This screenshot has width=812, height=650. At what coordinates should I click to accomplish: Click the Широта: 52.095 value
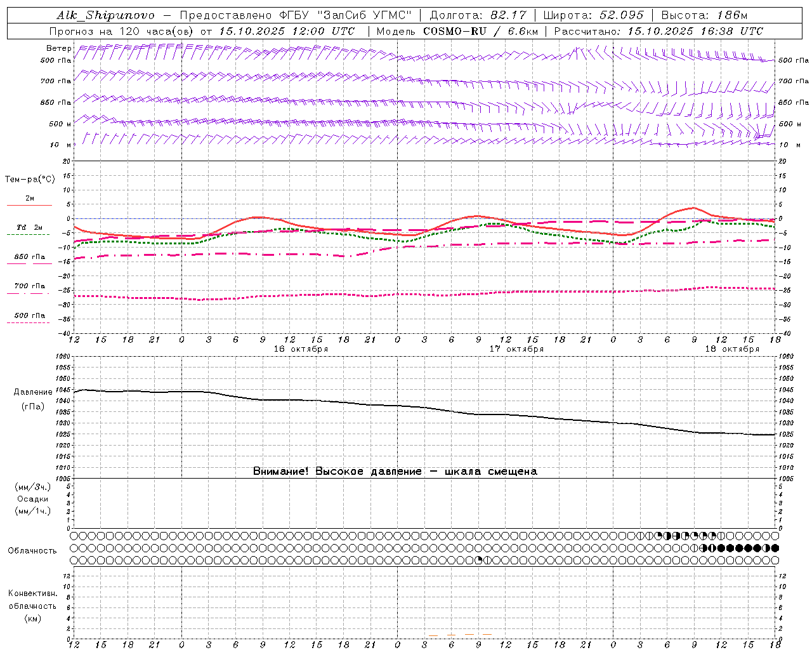[594, 15]
